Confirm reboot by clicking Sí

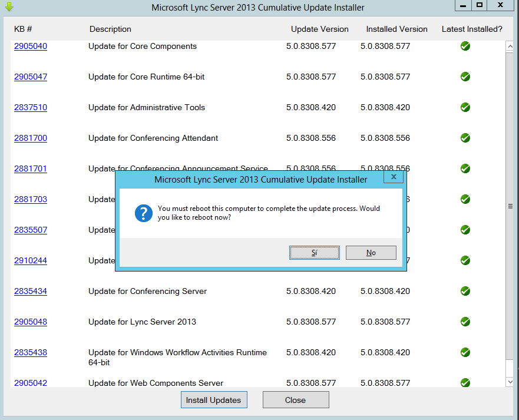pyautogui.click(x=314, y=253)
